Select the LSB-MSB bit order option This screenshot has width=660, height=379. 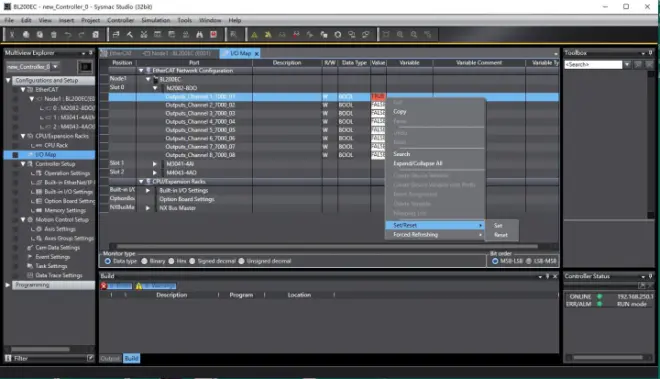529,261
